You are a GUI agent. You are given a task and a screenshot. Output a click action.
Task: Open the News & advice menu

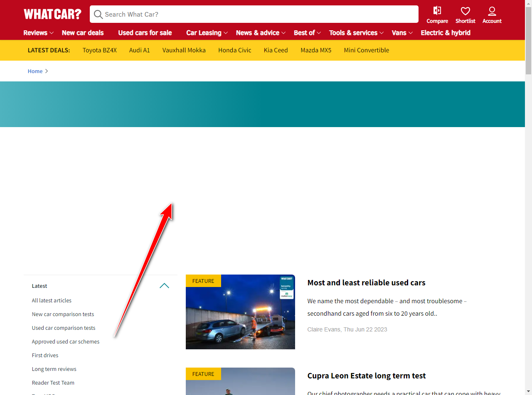click(258, 33)
